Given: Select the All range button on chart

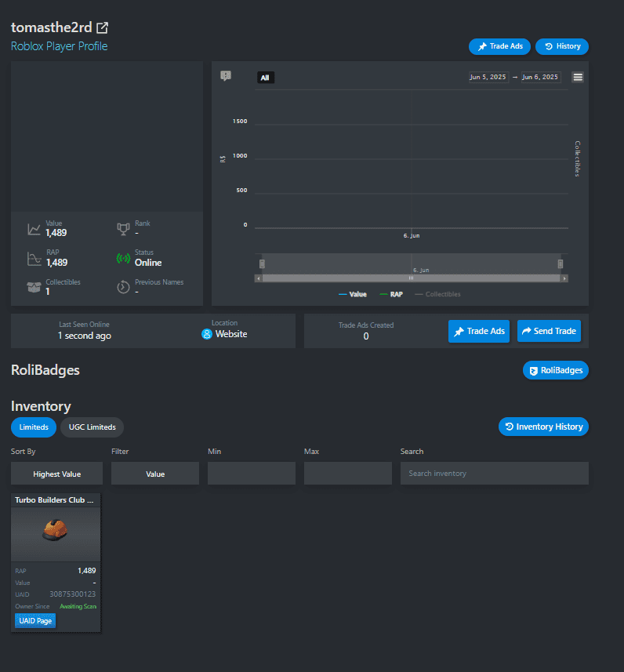Looking at the screenshot, I should [265, 78].
